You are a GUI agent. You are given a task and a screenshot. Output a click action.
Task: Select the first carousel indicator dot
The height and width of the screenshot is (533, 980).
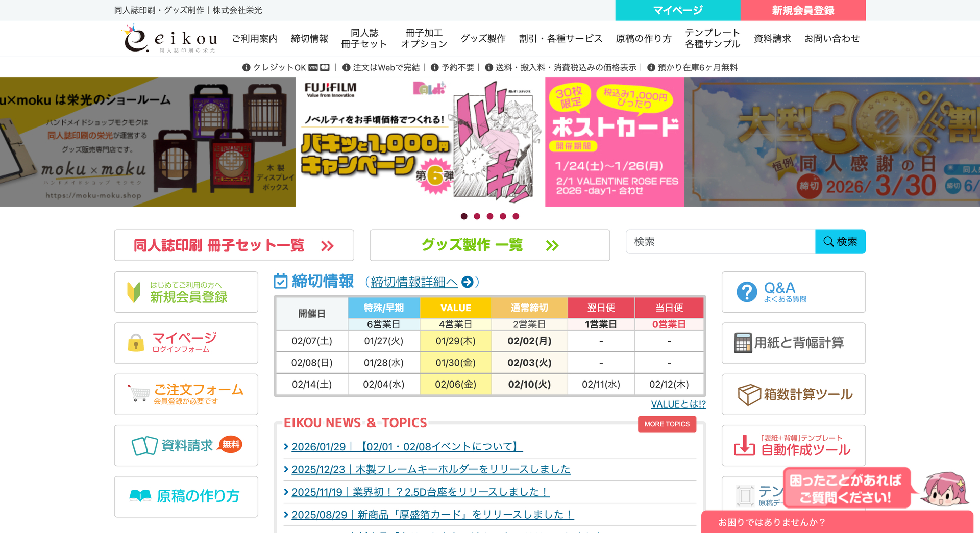tap(464, 216)
